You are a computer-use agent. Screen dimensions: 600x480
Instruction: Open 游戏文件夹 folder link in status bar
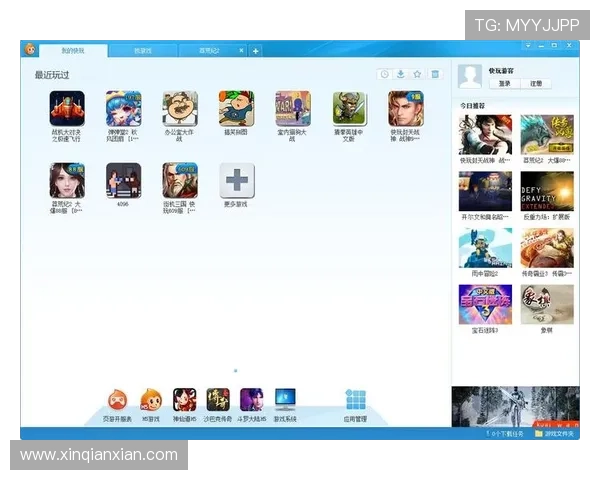(556, 434)
